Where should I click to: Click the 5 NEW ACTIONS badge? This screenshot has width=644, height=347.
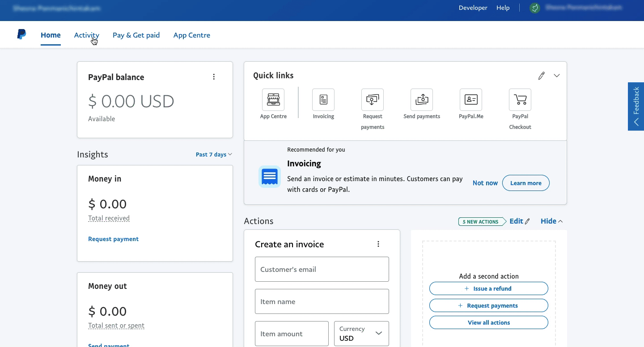click(x=482, y=221)
